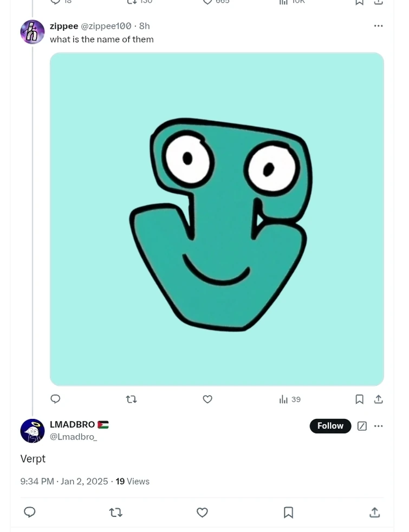Reply to zippee's post
The height and width of the screenshot is (532, 409).
(x=55, y=399)
